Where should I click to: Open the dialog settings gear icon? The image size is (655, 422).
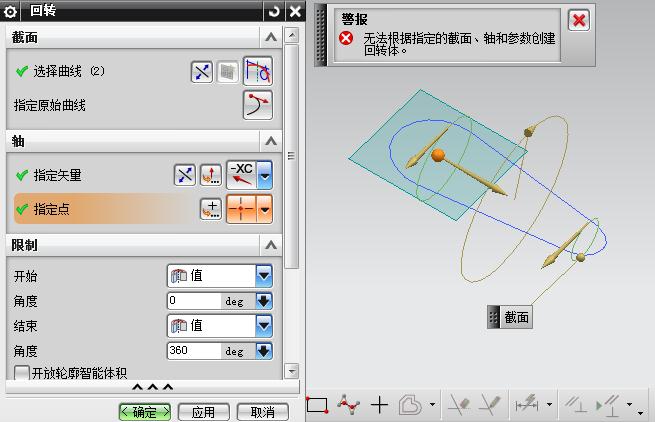click(10, 11)
